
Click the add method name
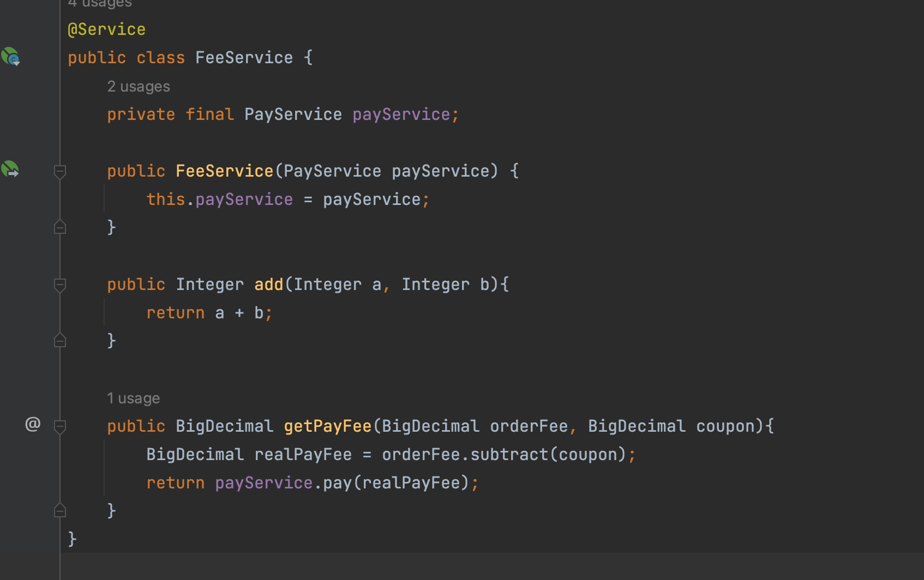(269, 285)
